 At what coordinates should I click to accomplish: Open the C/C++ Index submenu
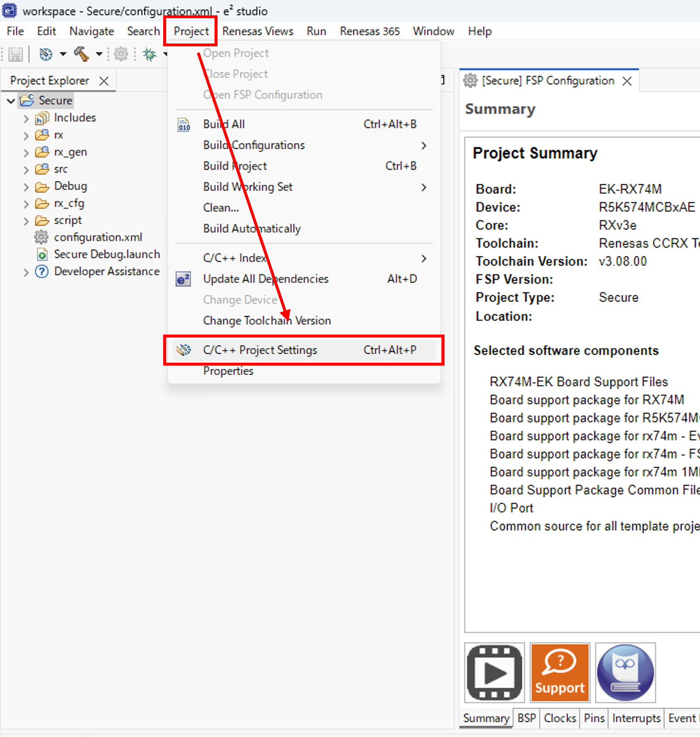[x=304, y=258]
